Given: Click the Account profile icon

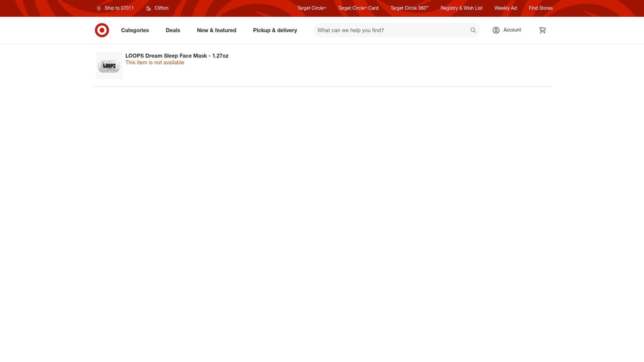Looking at the screenshot, I should coord(496,30).
